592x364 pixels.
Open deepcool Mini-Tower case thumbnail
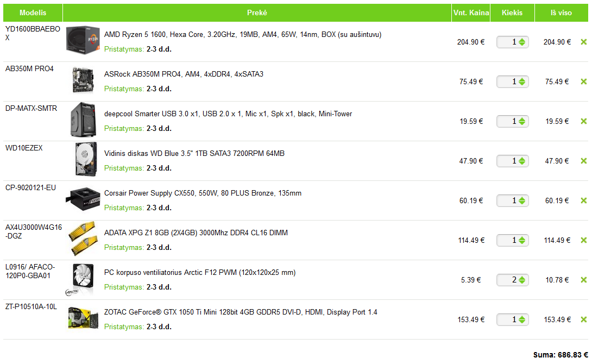click(x=83, y=120)
